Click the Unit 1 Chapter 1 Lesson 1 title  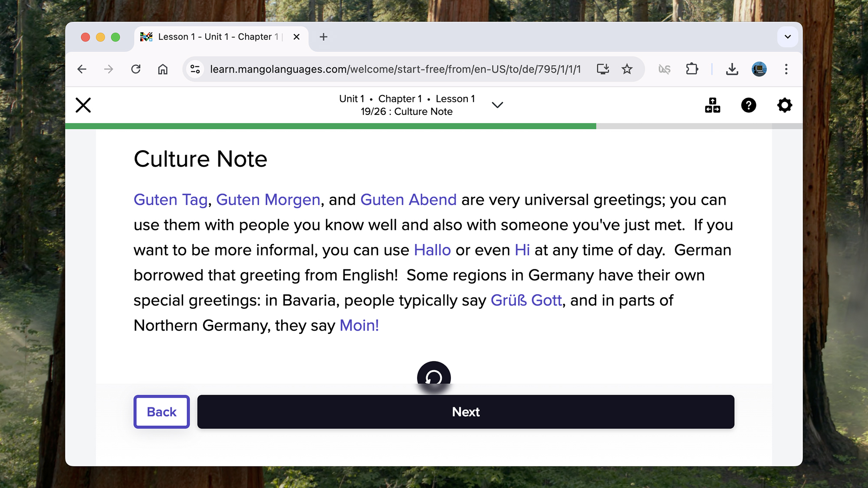[x=407, y=99]
